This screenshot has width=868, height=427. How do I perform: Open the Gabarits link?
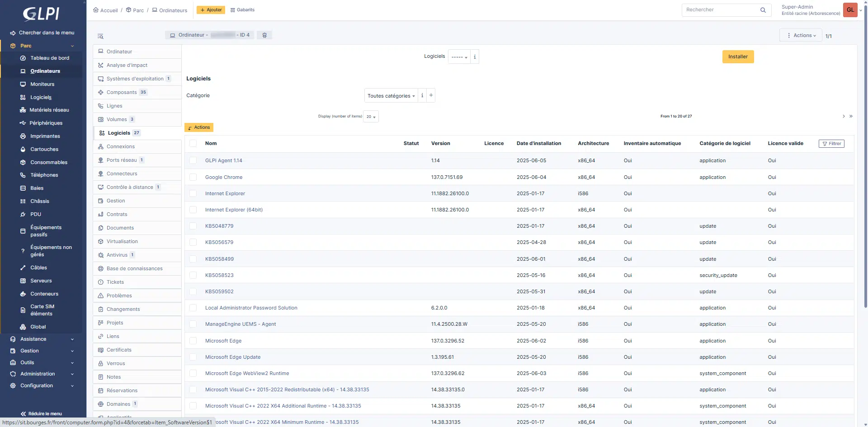click(242, 10)
